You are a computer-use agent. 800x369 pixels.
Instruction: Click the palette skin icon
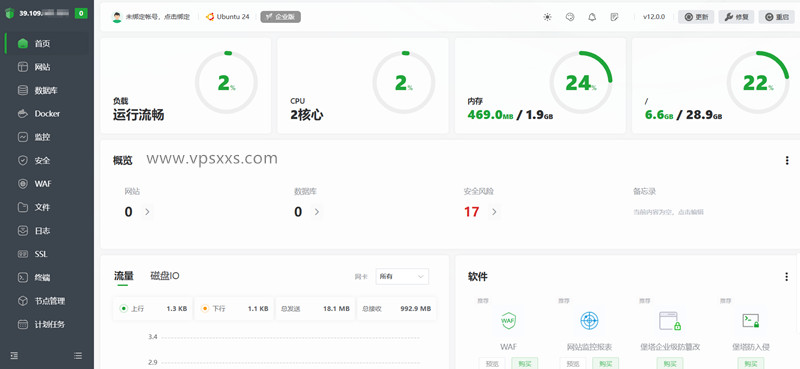coord(570,17)
